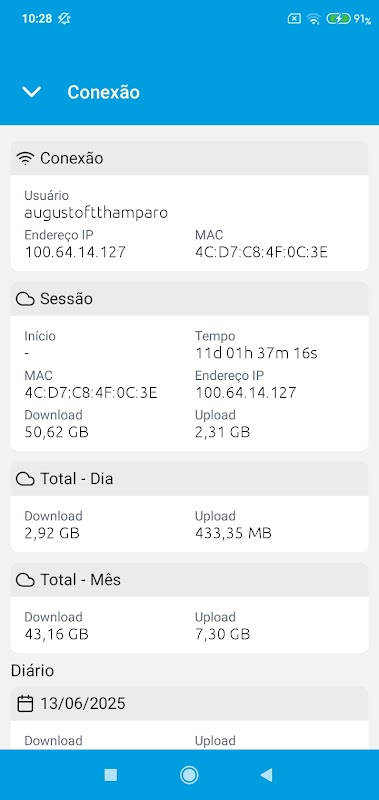Tap the session time 11d 01h 37m 16s
Screen dimensions: 379x800
coord(257,353)
